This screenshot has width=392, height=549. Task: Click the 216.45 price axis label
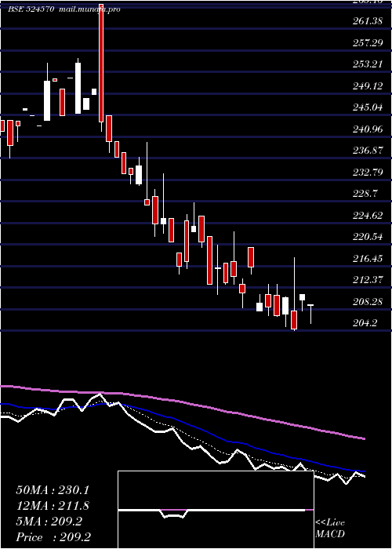(368, 259)
